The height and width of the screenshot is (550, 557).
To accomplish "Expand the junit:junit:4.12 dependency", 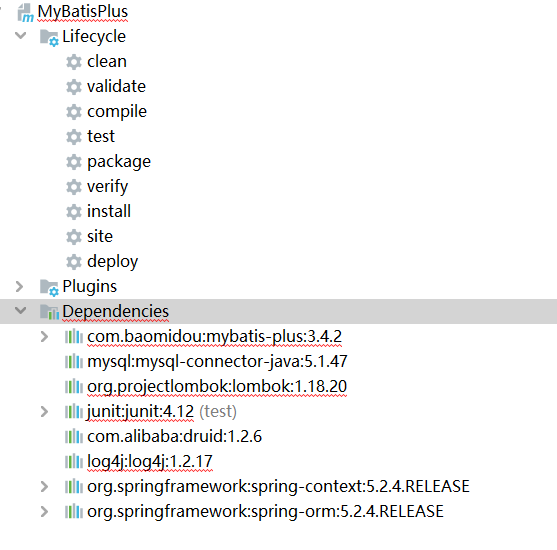I will point(44,411).
